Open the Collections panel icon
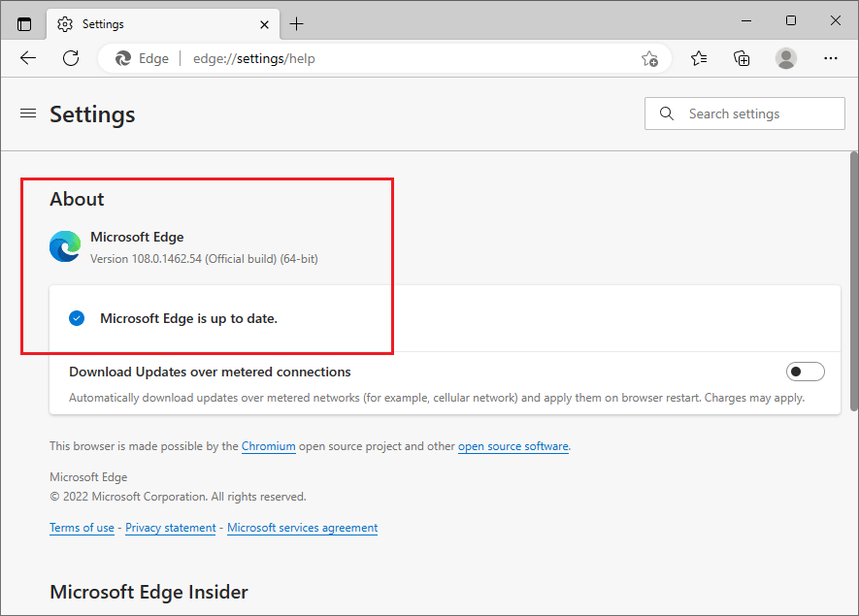This screenshot has height=616, width=859. point(742,58)
